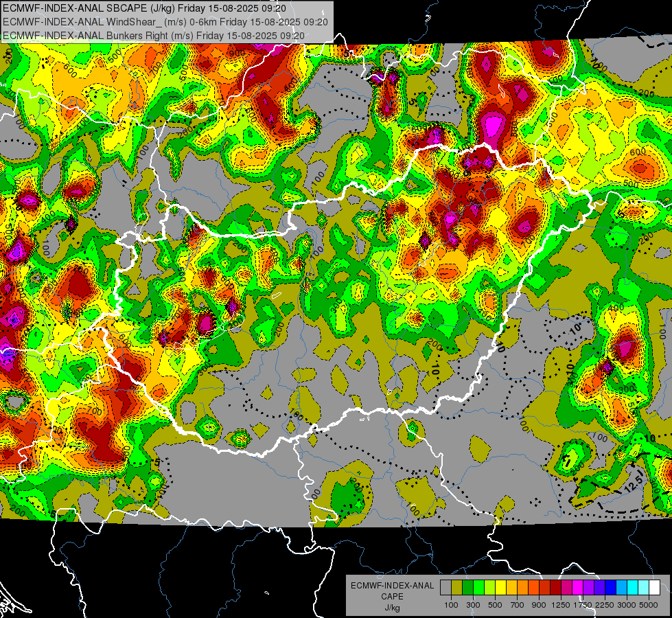Select the amber legend swatch before 700
This screenshot has width=672, height=618.
click(x=511, y=587)
